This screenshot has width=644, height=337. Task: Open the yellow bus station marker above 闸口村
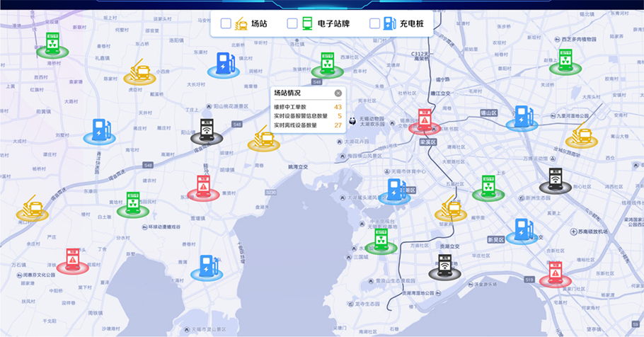(x=33, y=207)
